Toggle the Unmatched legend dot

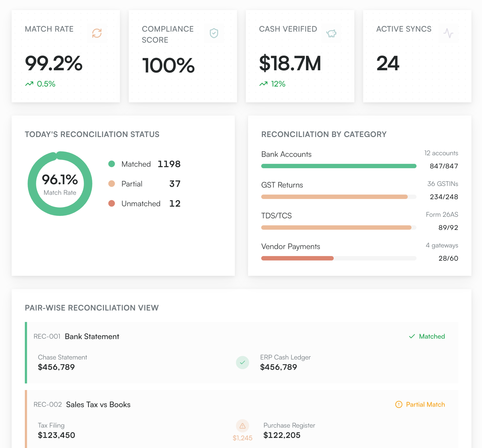coord(112,204)
